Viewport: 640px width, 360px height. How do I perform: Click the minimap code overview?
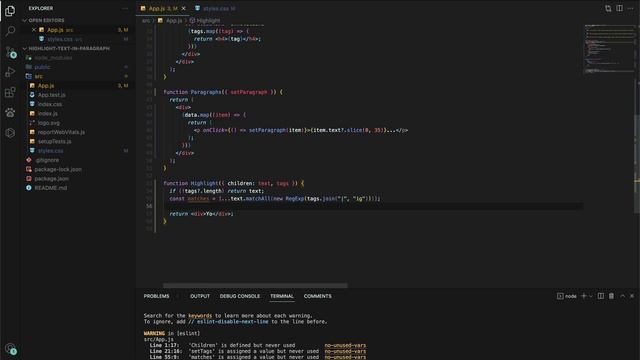pos(609,49)
